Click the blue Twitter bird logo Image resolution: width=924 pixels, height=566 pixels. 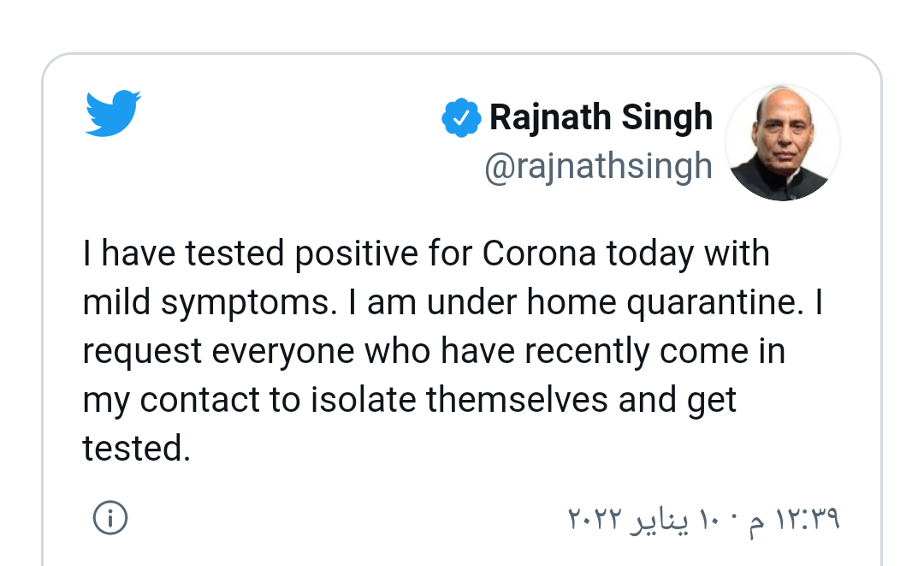[113, 113]
